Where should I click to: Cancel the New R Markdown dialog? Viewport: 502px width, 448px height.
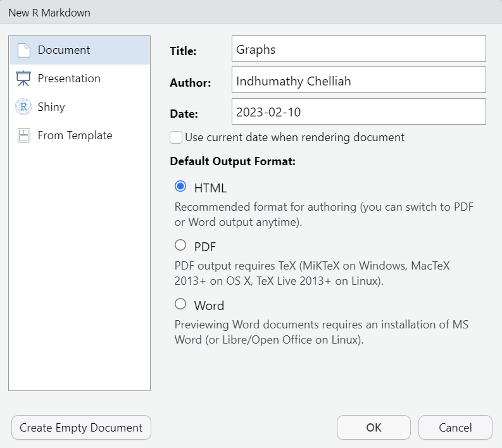coord(455,428)
